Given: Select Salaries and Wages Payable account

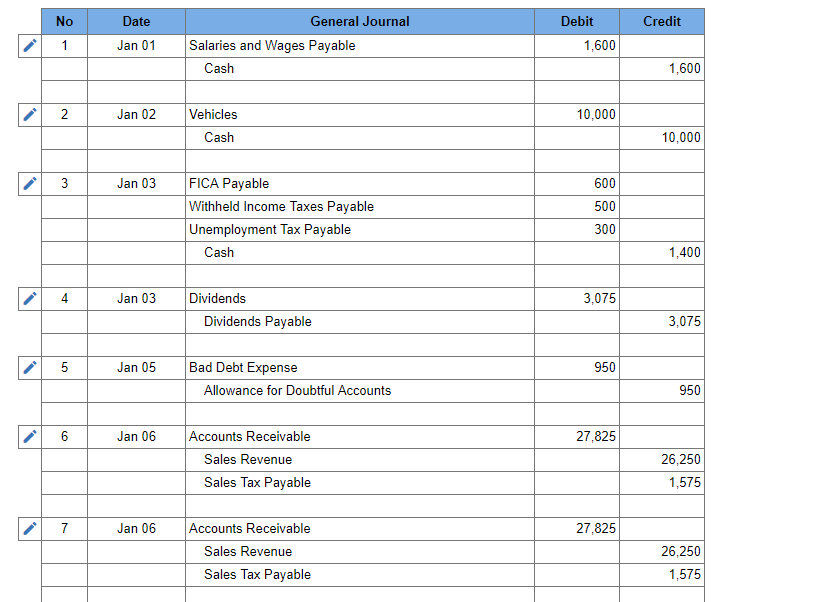Looking at the screenshot, I should pos(360,46).
